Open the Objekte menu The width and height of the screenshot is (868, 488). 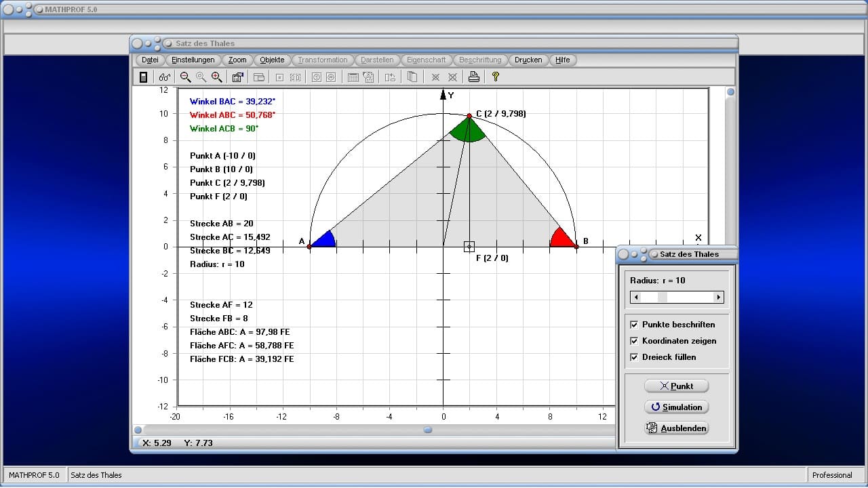(x=273, y=60)
